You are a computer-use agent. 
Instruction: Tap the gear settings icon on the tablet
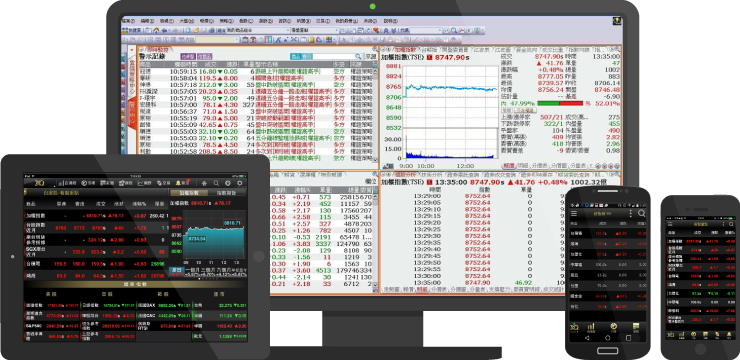pos(240,183)
